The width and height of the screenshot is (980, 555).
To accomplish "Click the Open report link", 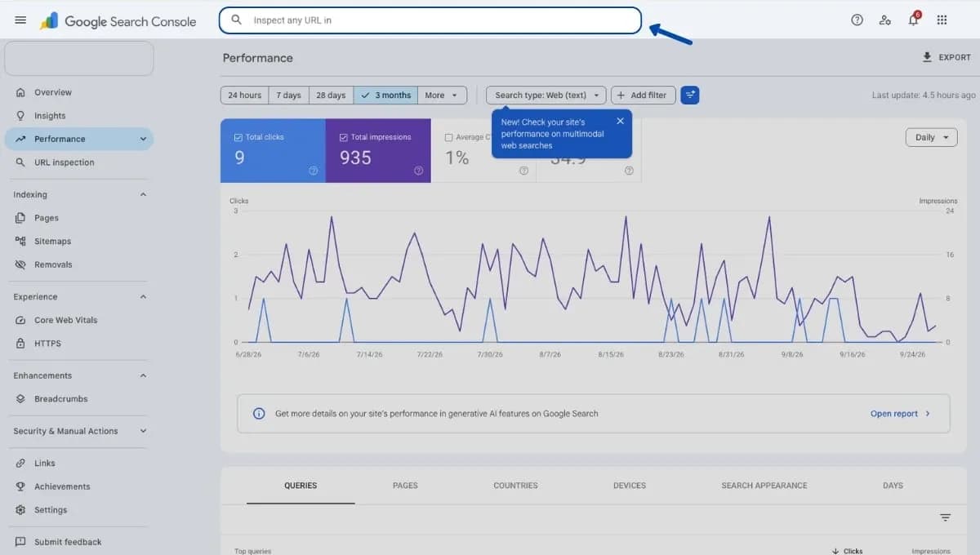I will pyautogui.click(x=900, y=414).
